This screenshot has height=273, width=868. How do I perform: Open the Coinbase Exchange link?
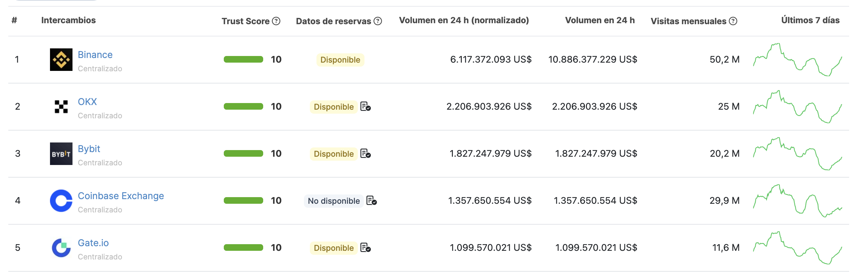[121, 196]
